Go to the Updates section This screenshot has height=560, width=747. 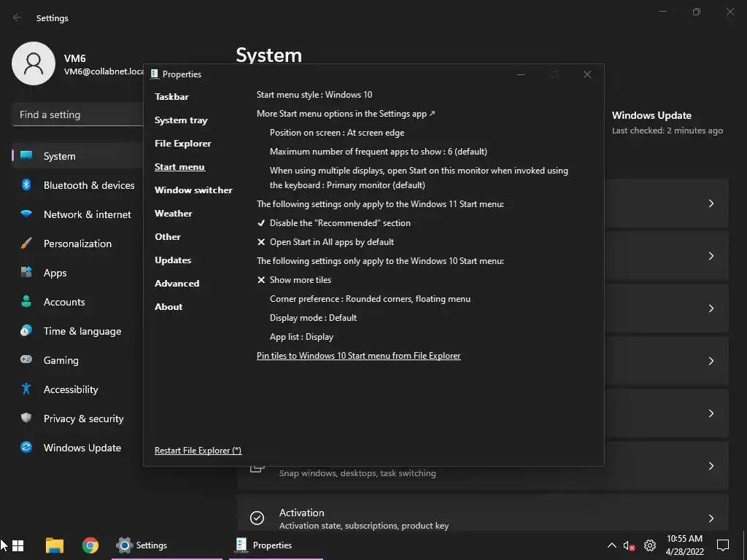coord(173,260)
